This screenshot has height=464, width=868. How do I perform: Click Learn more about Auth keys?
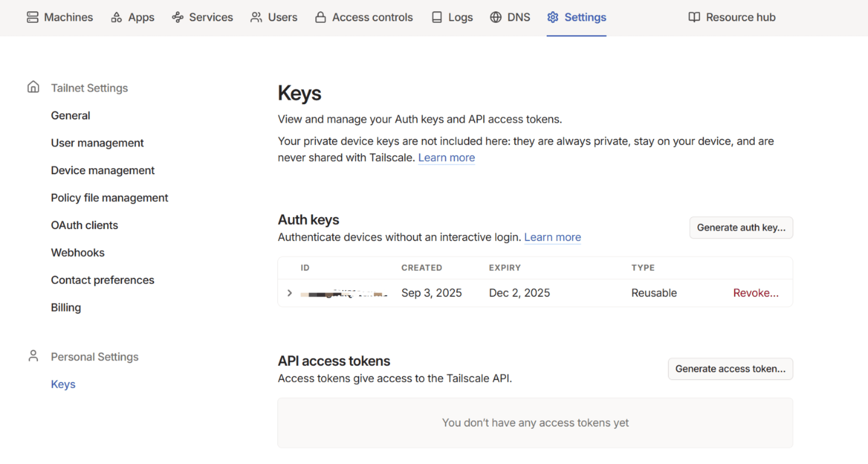[552, 237]
